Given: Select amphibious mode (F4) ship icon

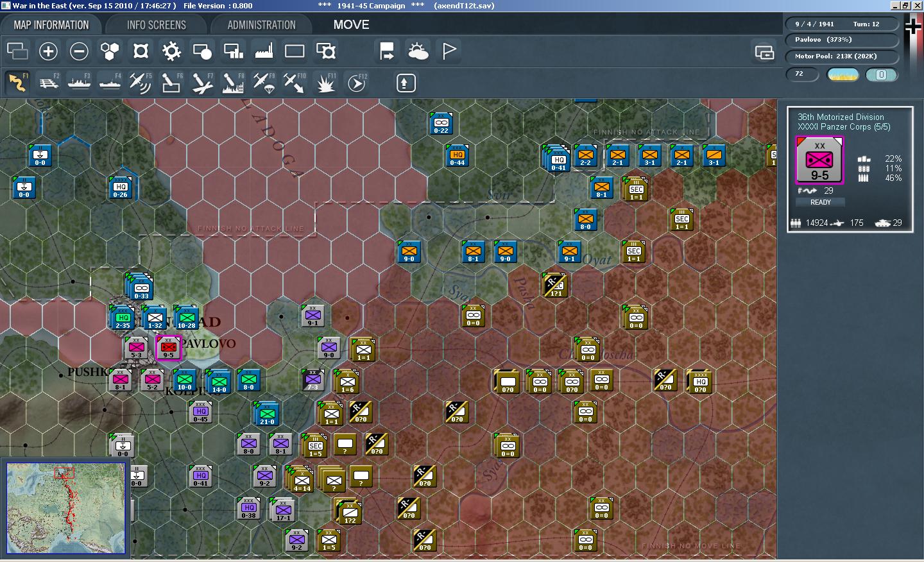Looking at the screenshot, I should coord(110,83).
